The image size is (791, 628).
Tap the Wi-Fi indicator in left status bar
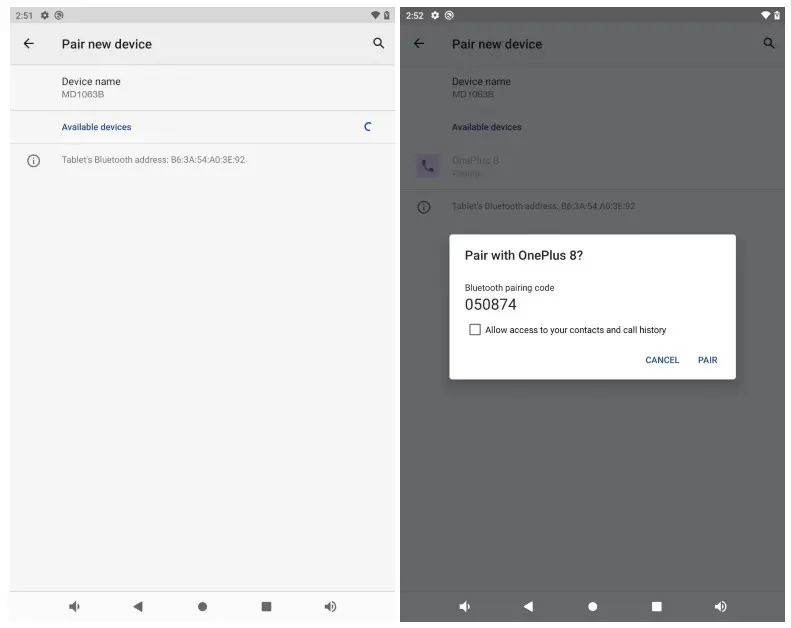[375, 15]
